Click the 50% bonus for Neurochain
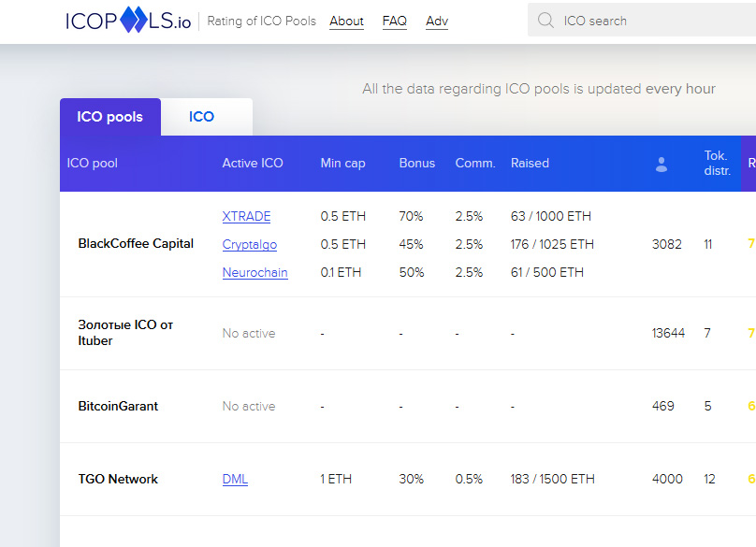 click(412, 272)
